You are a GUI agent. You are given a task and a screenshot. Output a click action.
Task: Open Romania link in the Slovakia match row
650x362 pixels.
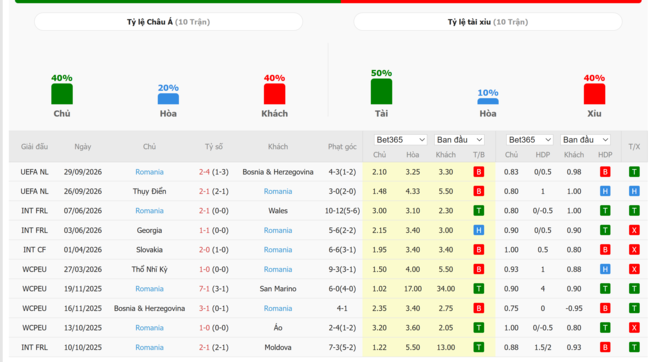[x=278, y=250]
